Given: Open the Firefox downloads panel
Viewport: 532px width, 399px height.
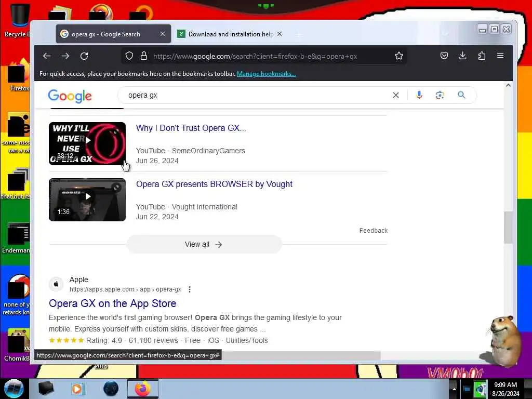Looking at the screenshot, I should (463, 56).
